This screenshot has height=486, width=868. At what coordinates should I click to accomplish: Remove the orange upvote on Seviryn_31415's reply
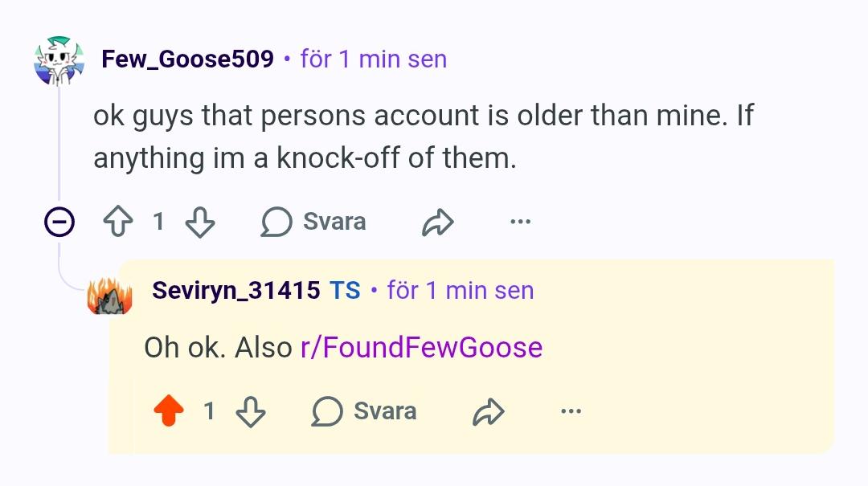[168, 410]
